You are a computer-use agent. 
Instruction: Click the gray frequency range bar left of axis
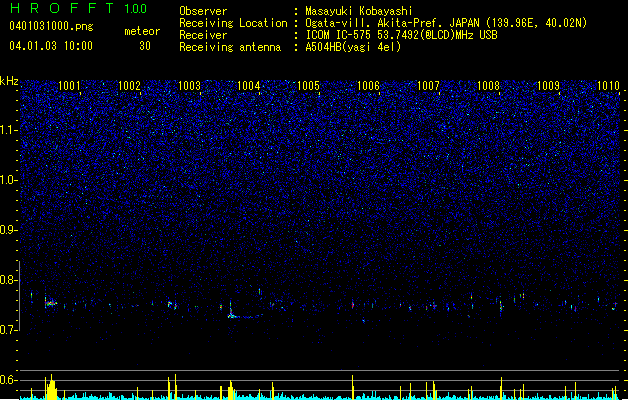[19, 296]
